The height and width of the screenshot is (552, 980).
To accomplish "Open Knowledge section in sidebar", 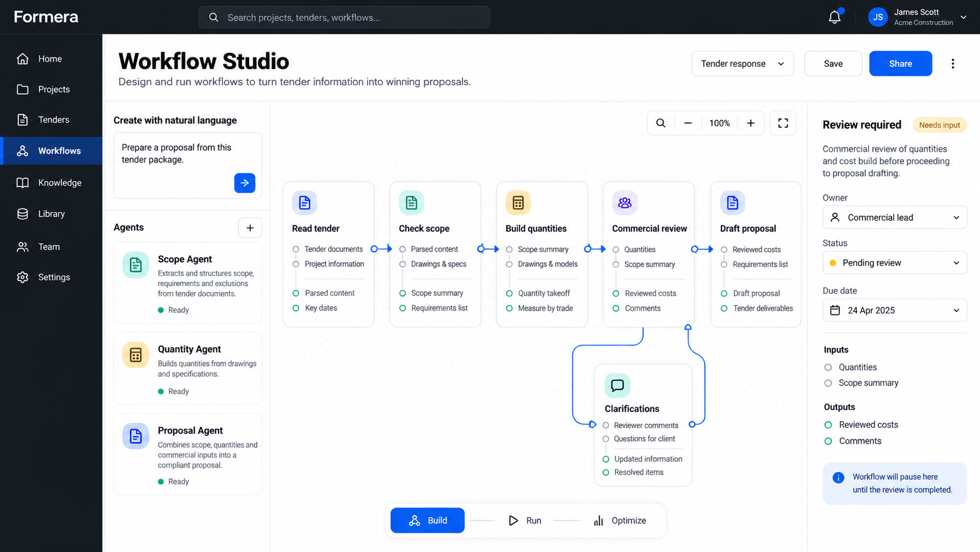I will (x=51, y=183).
